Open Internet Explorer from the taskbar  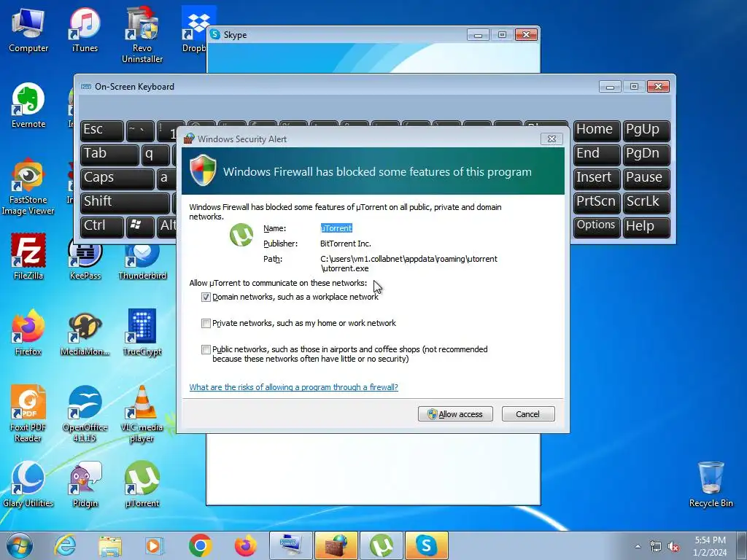coord(65,545)
